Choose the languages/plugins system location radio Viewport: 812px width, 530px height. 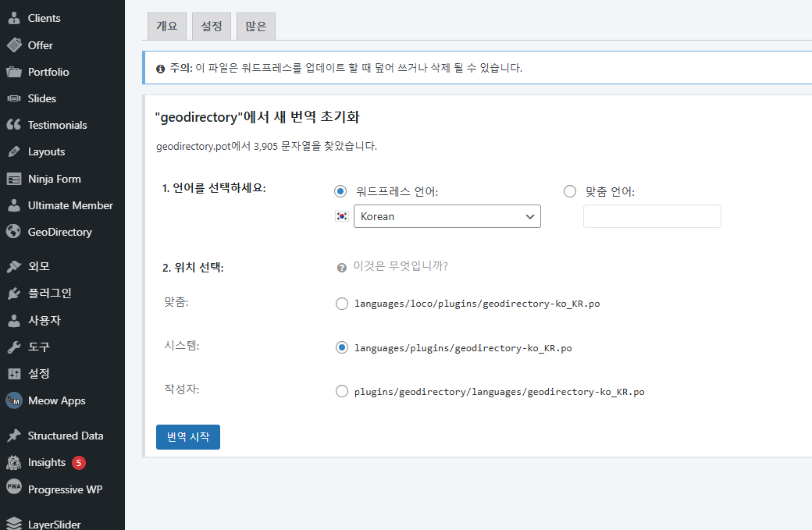pos(342,347)
